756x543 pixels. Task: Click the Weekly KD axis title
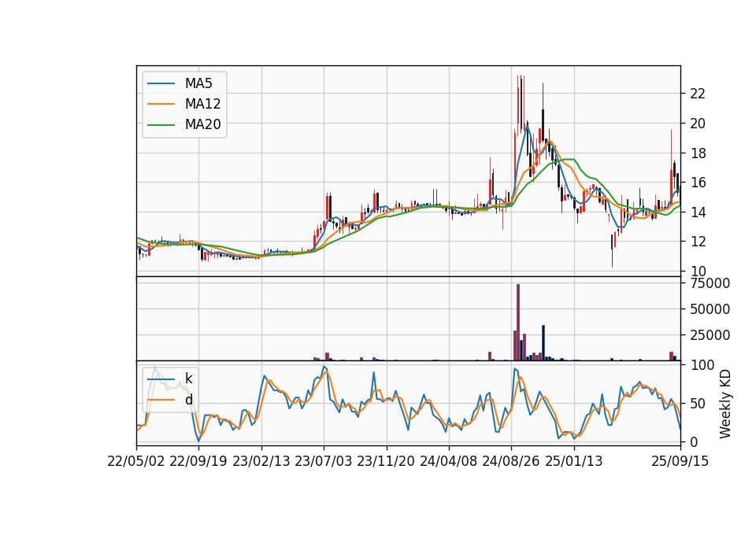pos(725,404)
